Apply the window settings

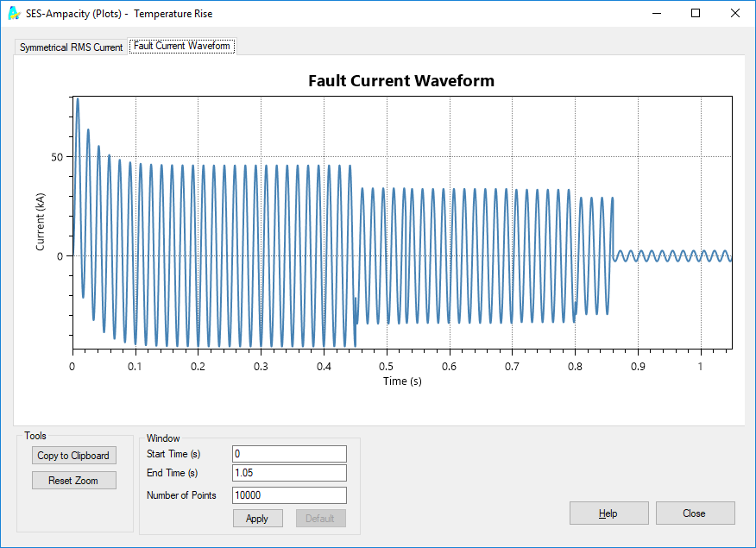[257, 519]
